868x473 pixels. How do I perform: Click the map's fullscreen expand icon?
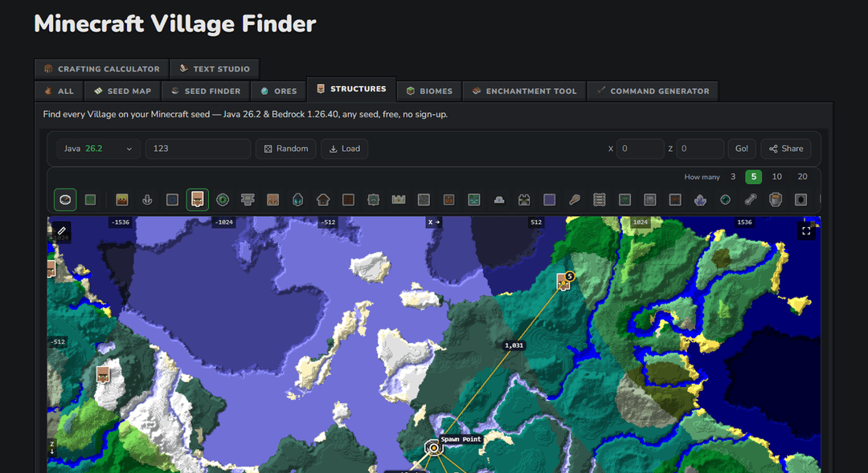pyautogui.click(x=806, y=230)
